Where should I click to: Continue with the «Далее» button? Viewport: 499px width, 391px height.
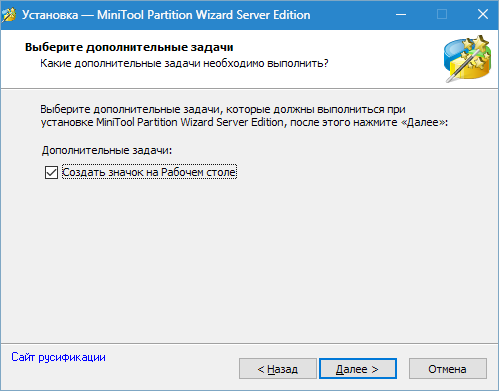pos(358,369)
